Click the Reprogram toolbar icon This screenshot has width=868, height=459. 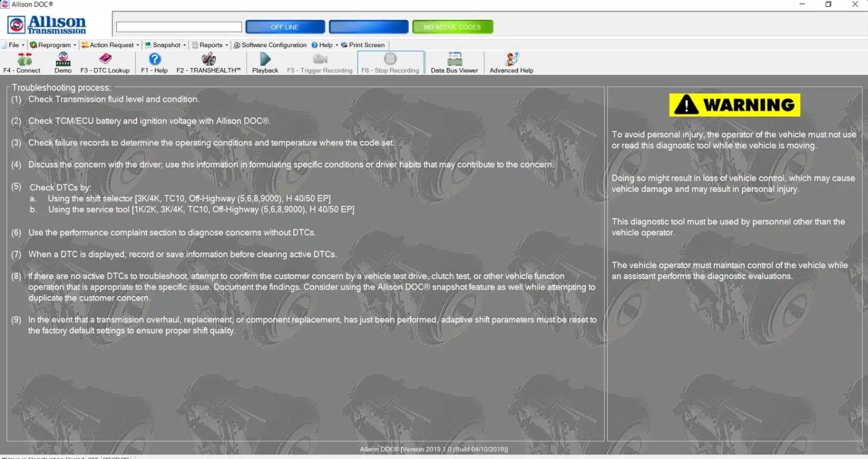[52, 44]
